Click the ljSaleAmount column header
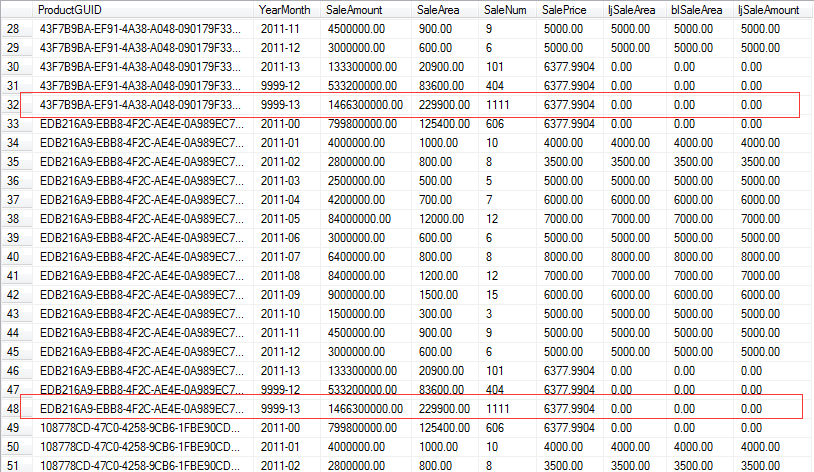The width and height of the screenshot is (814, 472). pos(769,10)
